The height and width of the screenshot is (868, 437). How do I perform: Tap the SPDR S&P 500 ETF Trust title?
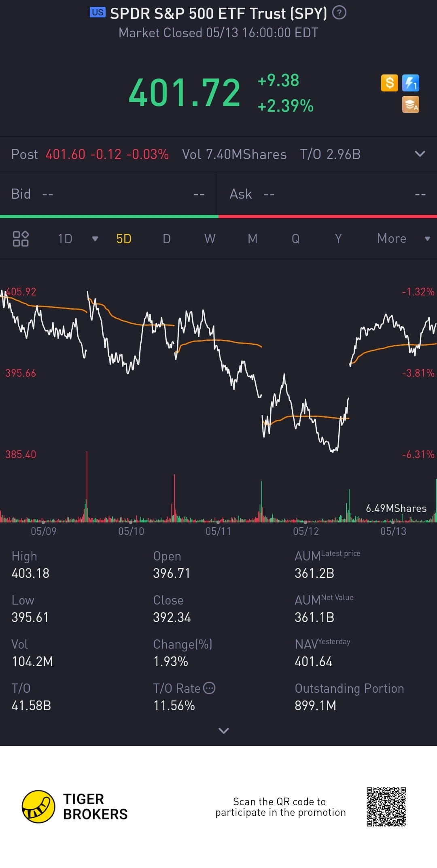(218, 13)
